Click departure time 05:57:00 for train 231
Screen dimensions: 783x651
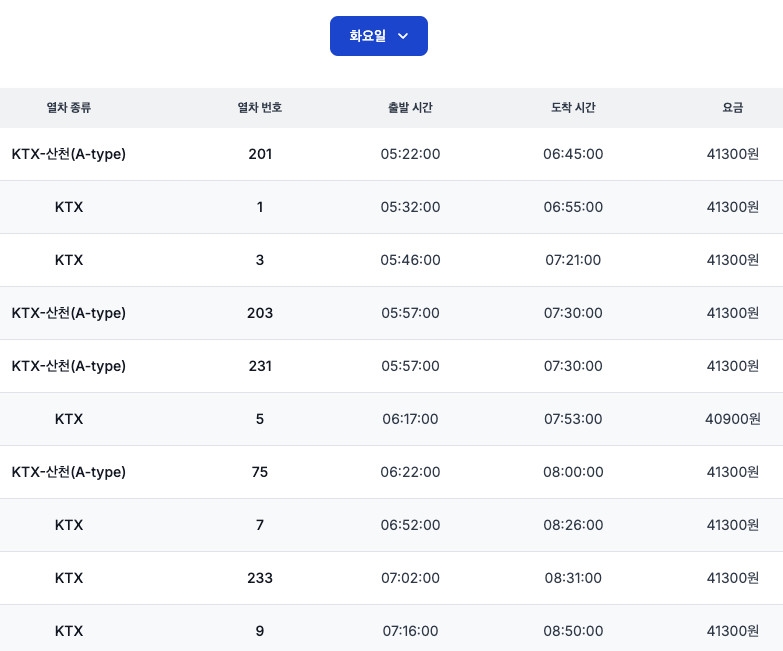pyautogui.click(x=410, y=366)
